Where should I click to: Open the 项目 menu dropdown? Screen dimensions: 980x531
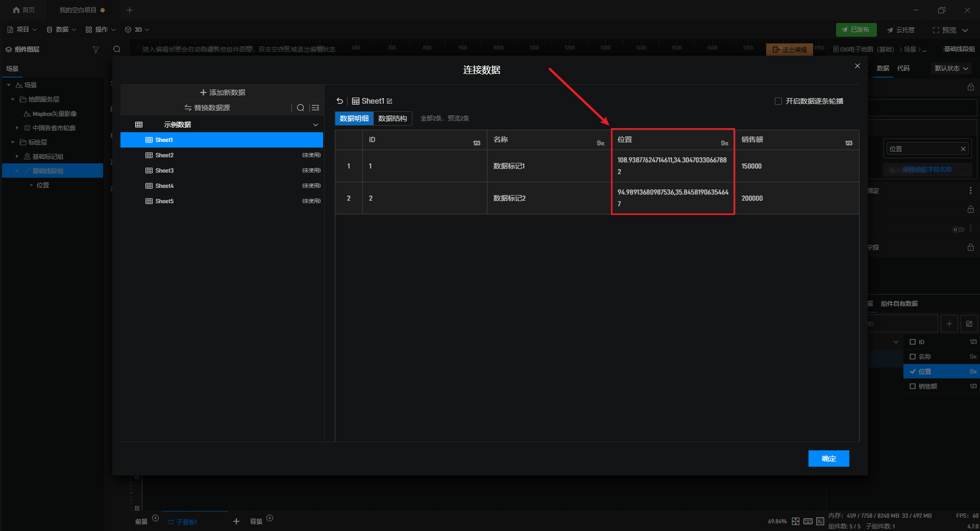(x=22, y=30)
